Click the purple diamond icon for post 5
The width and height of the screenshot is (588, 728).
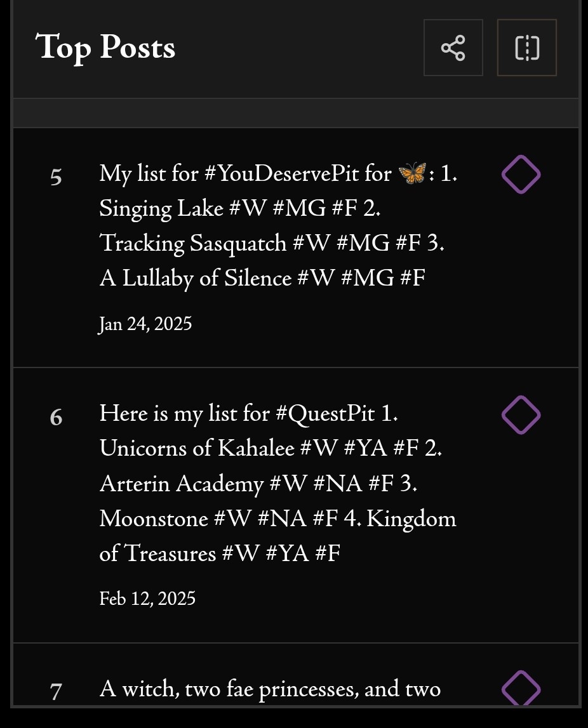click(x=521, y=175)
